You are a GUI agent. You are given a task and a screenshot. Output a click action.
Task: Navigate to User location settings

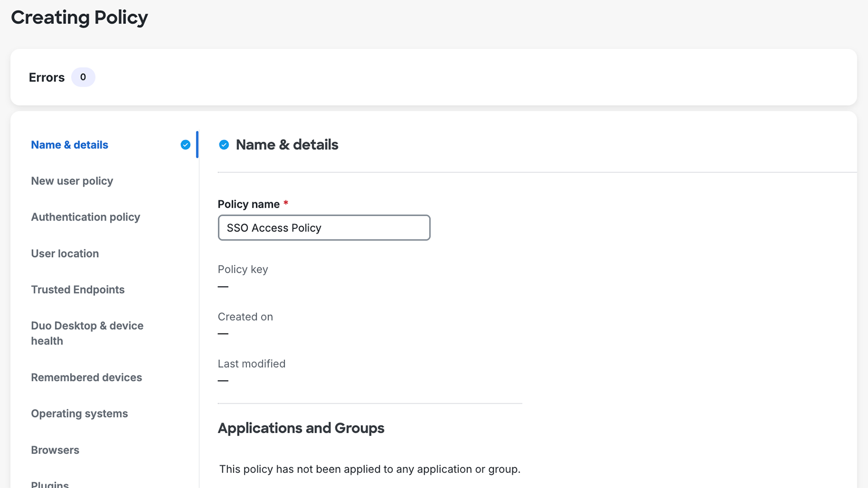tap(65, 253)
